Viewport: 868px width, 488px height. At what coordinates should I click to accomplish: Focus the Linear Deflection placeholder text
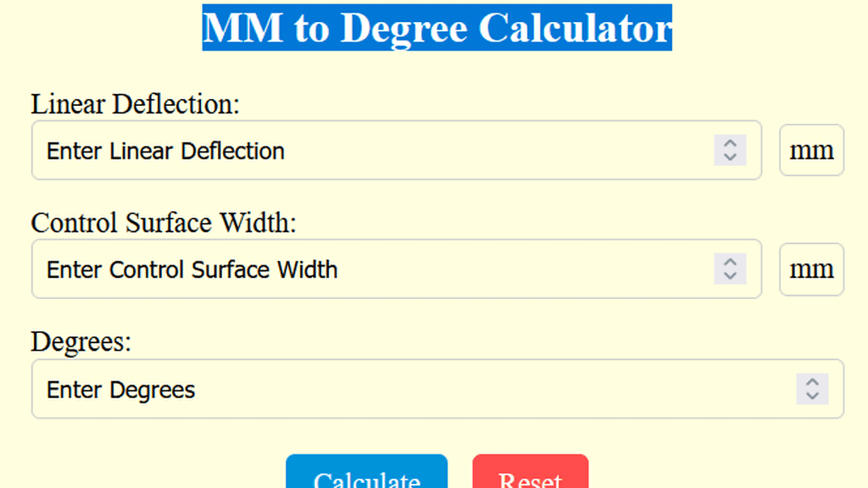click(164, 150)
